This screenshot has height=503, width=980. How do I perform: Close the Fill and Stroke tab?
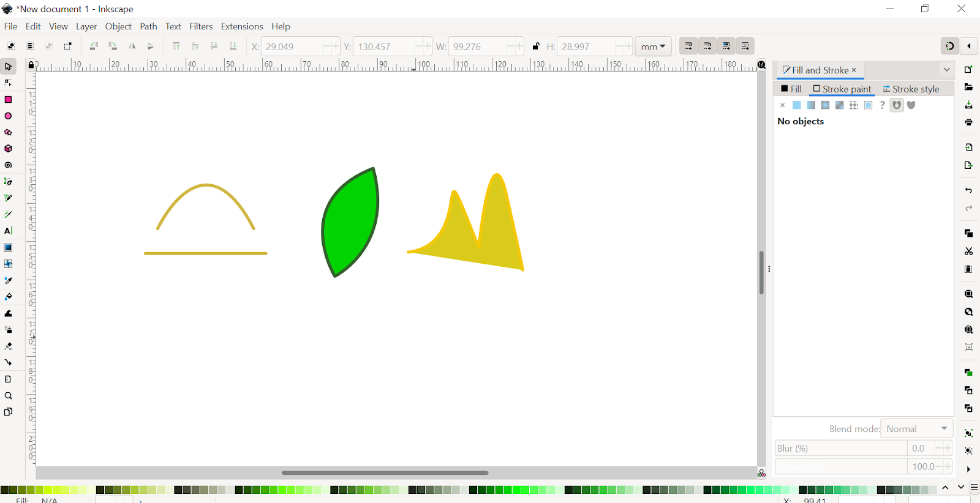[854, 70]
